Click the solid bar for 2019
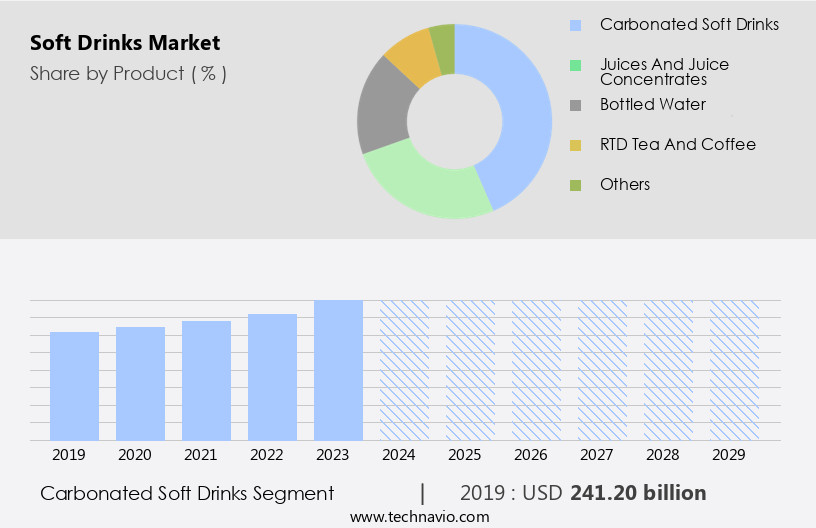Viewport: 816px width, 528px height. point(75,386)
